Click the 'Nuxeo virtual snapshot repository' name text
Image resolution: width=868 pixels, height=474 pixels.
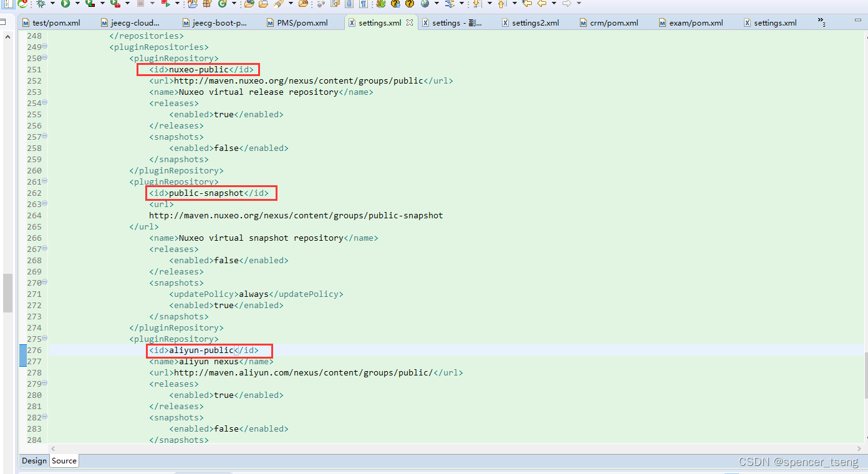point(261,238)
